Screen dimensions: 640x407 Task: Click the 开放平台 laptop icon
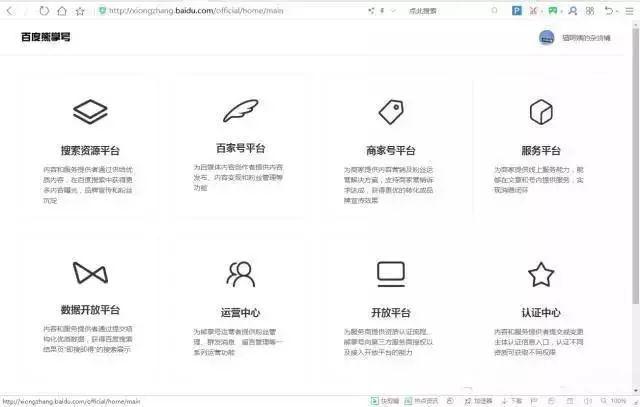(391, 274)
